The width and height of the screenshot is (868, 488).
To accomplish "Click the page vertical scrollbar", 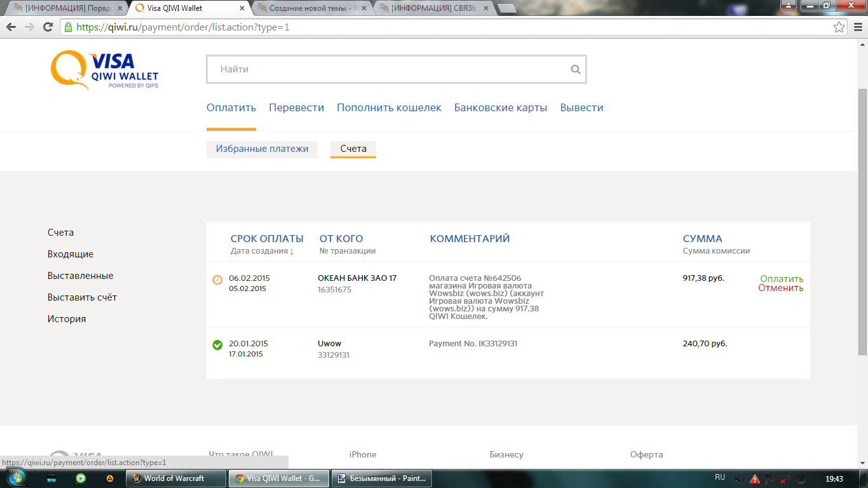I will click(x=862, y=222).
